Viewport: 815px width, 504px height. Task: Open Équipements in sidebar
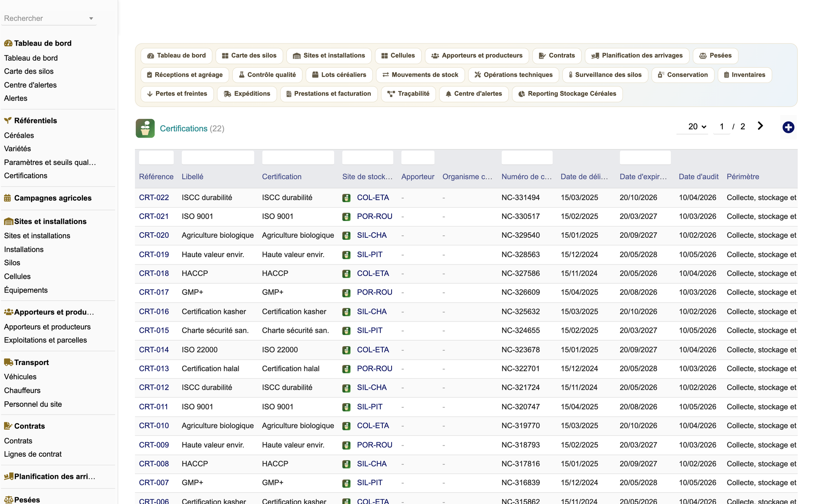point(26,290)
